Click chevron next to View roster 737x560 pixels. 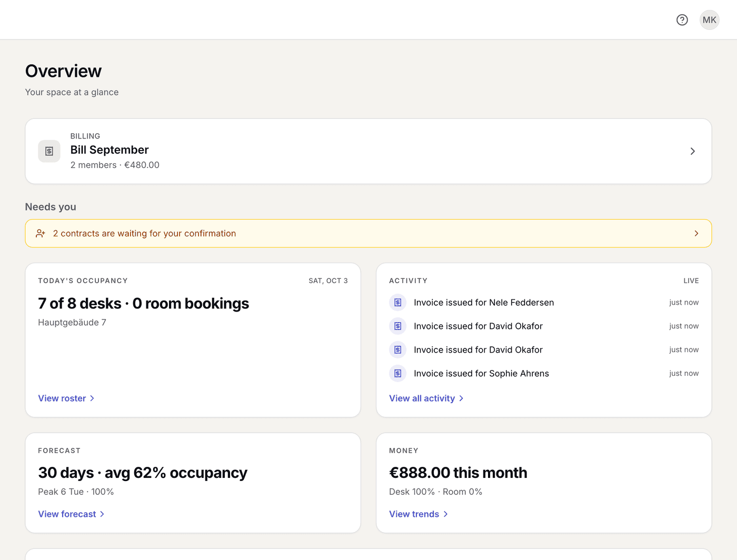click(92, 398)
